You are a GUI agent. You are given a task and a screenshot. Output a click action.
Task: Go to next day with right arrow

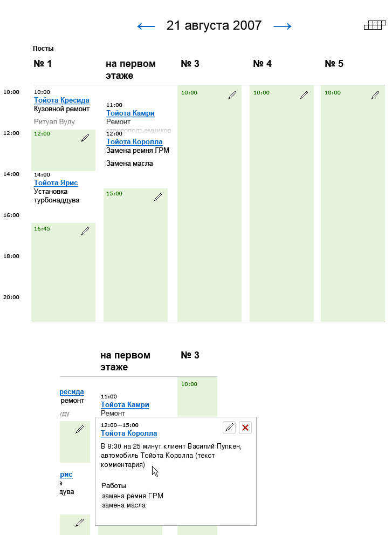click(x=283, y=26)
